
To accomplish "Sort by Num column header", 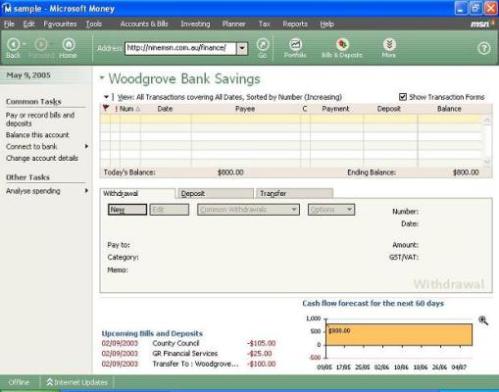I will (130, 109).
